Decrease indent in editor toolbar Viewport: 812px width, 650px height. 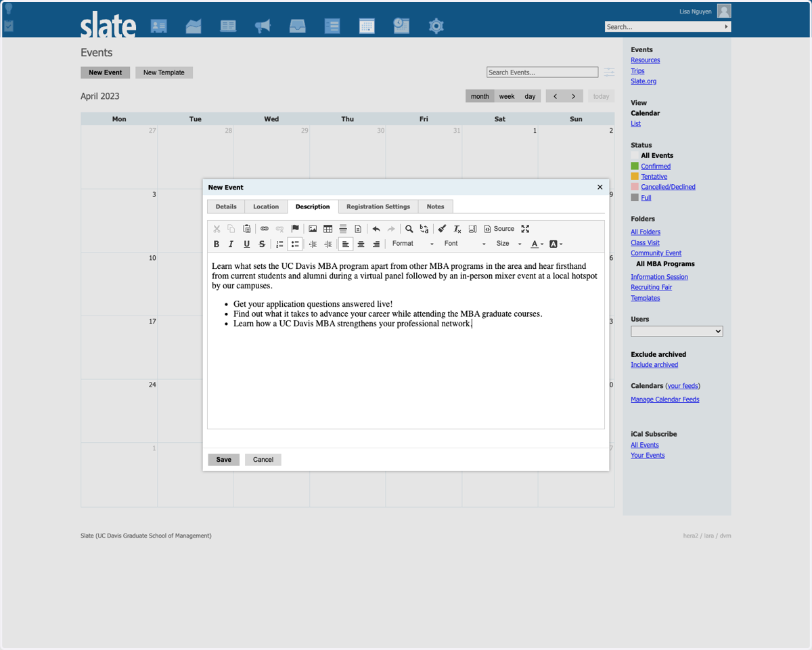point(313,244)
